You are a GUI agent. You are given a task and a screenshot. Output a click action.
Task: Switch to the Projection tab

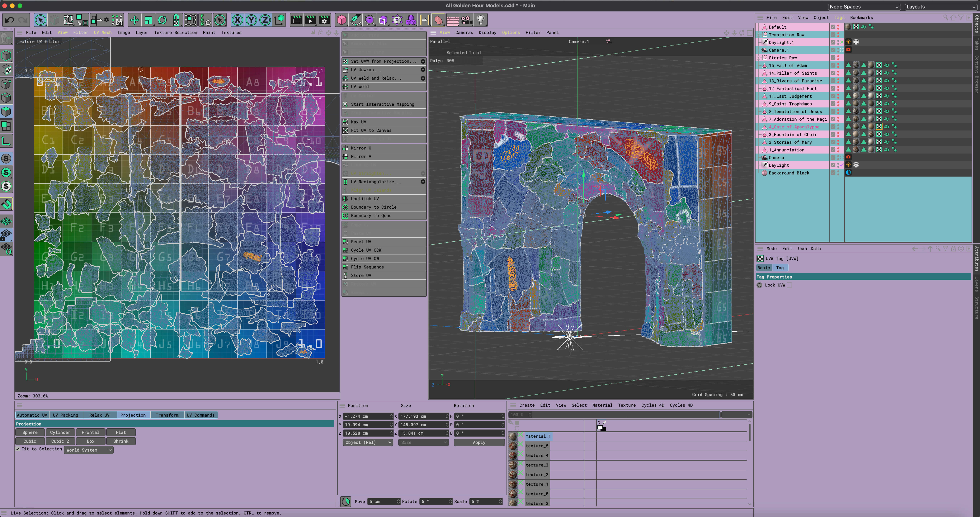pyautogui.click(x=133, y=415)
